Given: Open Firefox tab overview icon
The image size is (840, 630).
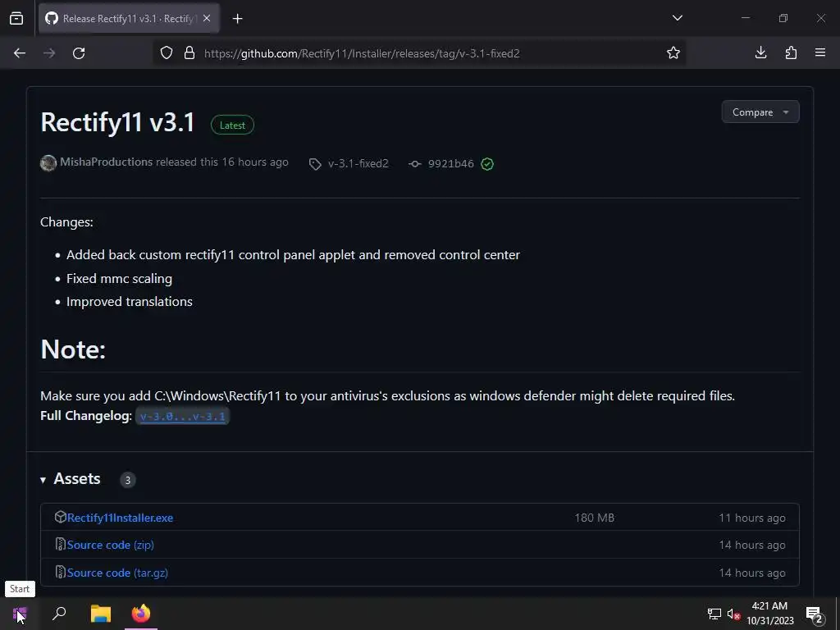Looking at the screenshot, I should [16, 19].
